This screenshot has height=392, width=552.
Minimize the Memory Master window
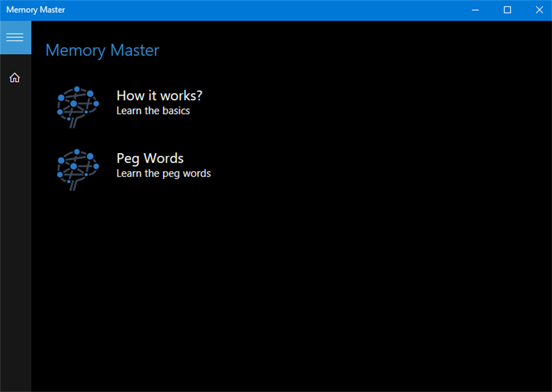click(x=475, y=9)
